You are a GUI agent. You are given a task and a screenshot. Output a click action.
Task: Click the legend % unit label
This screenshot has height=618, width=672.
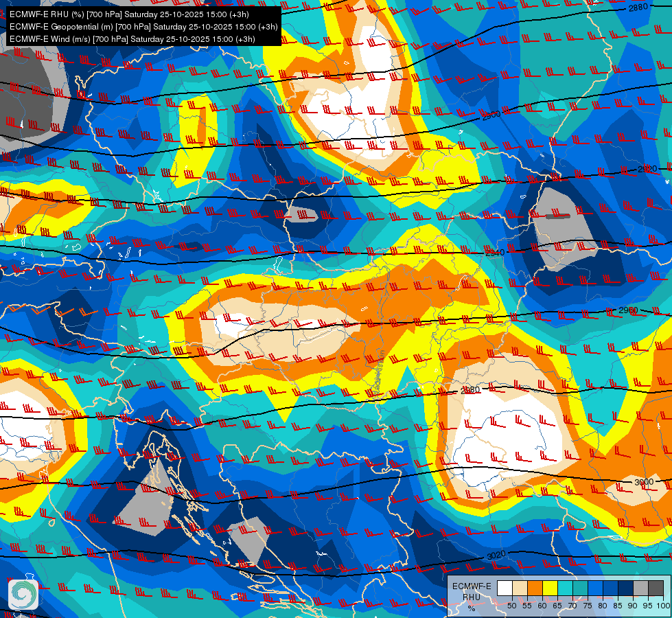[x=472, y=608]
